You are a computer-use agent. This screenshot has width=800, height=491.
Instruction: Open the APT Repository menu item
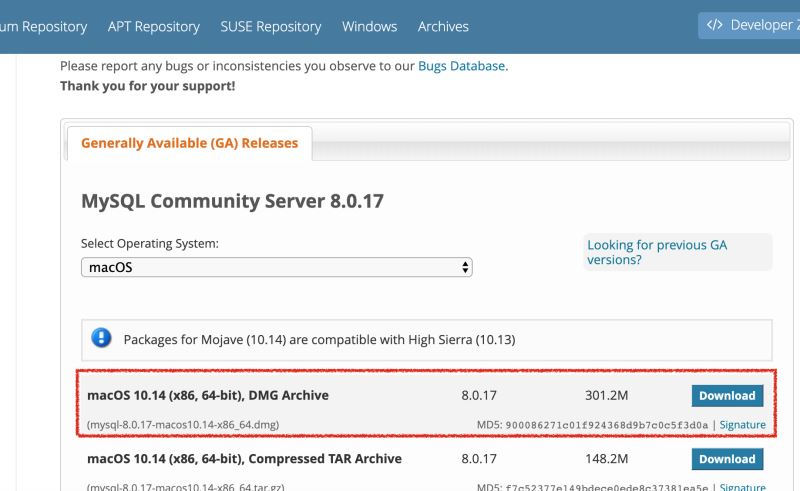coord(154,26)
